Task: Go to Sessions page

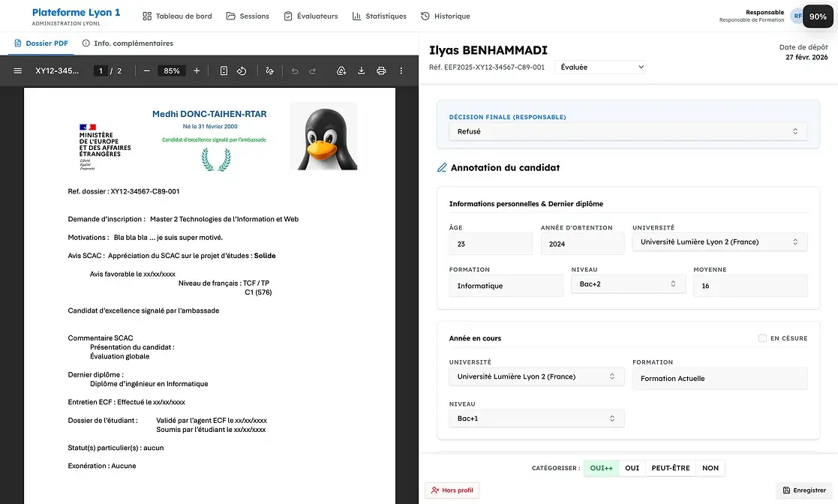Action: [x=248, y=16]
